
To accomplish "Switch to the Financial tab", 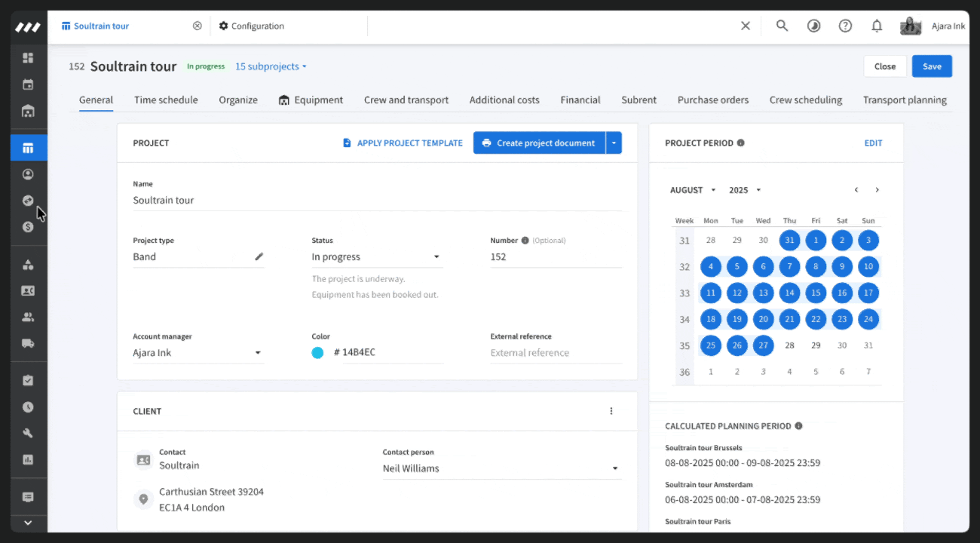I will pyautogui.click(x=580, y=100).
